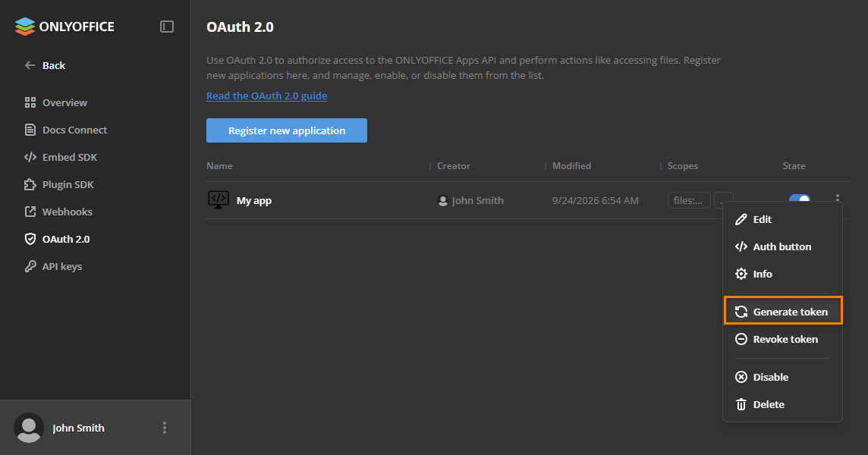Generate a token for My app

point(783,312)
